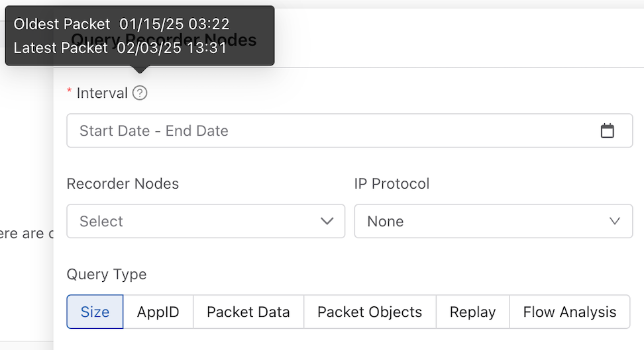
Task: Click the Recorder Nodes field label
Action: pyautogui.click(x=123, y=184)
